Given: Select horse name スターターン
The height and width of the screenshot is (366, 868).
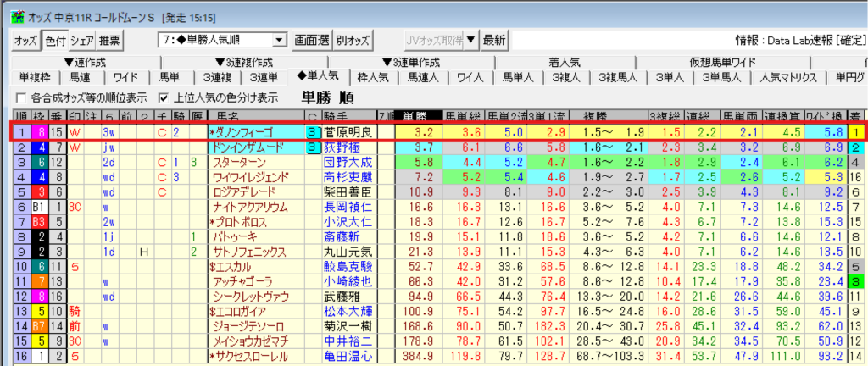Looking at the screenshot, I should (x=240, y=162).
